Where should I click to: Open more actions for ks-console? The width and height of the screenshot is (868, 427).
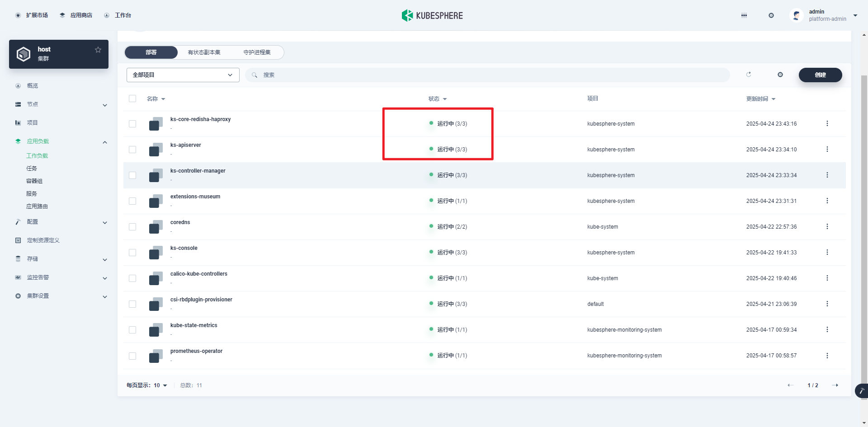[827, 252]
